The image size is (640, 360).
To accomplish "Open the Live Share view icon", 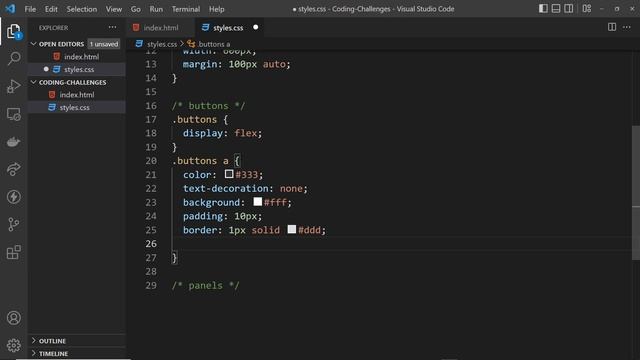I will (x=13, y=169).
